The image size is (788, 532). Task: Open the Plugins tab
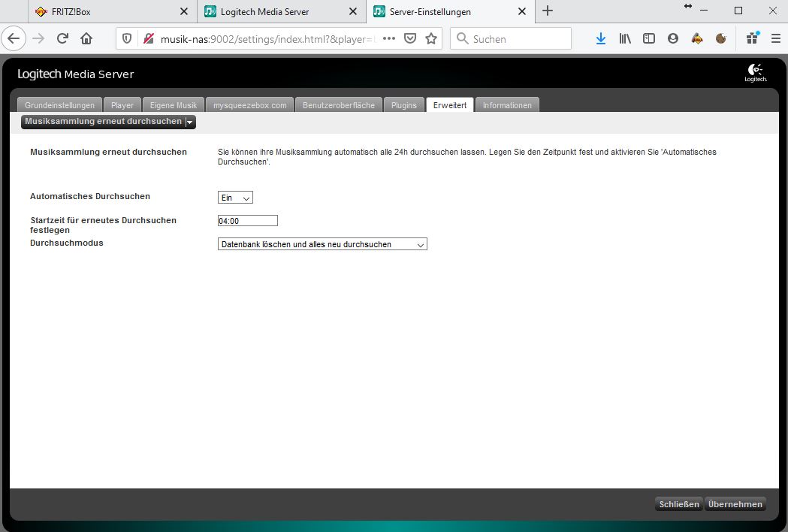coord(404,105)
